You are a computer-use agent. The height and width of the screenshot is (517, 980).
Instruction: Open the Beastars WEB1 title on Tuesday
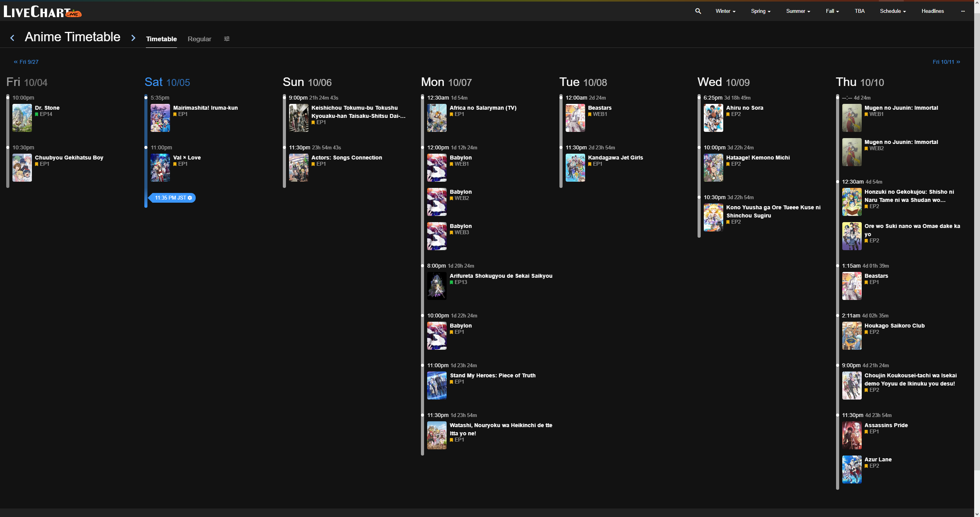point(600,108)
